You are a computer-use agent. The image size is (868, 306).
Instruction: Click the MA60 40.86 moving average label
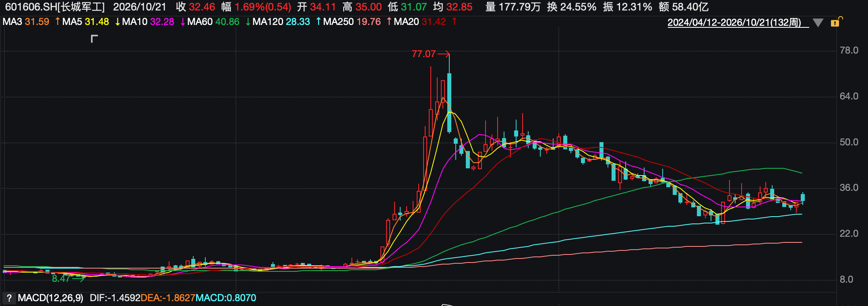(213, 22)
